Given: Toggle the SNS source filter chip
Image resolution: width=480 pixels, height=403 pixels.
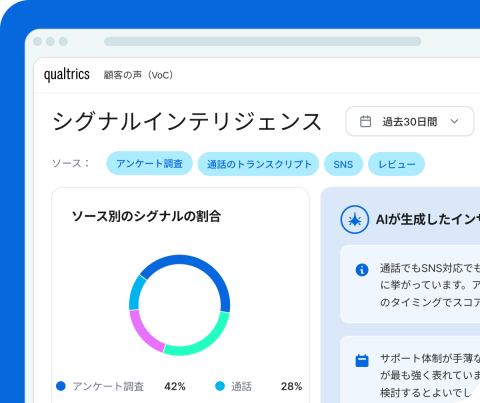Looking at the screenshot, I should [x=343, y=164].
